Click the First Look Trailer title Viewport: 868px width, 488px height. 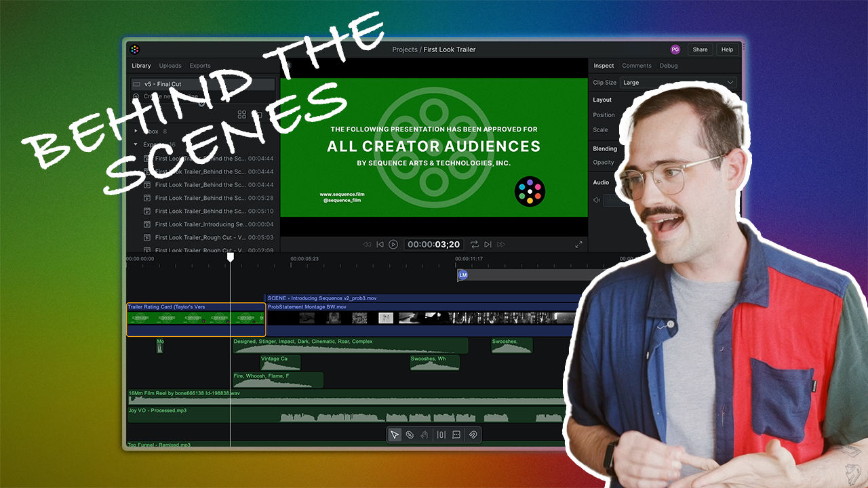(450, 49)
